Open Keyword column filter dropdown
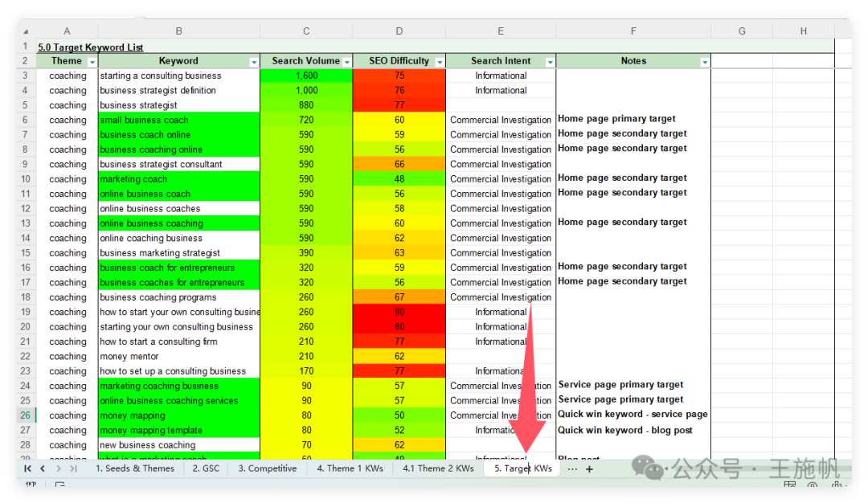 click(253, 62)
